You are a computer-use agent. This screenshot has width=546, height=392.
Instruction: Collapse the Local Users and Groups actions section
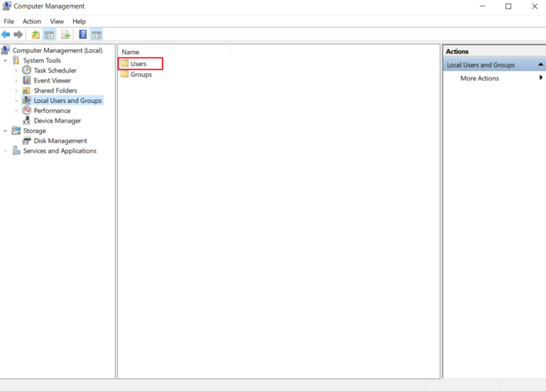pos(540,65)
